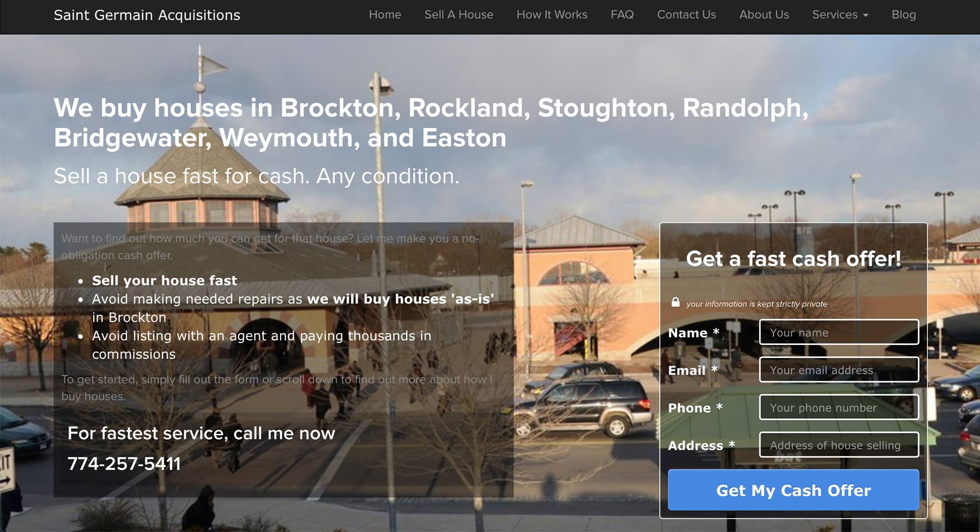
Task: Open How It Works page
Action: coord(552,15)
